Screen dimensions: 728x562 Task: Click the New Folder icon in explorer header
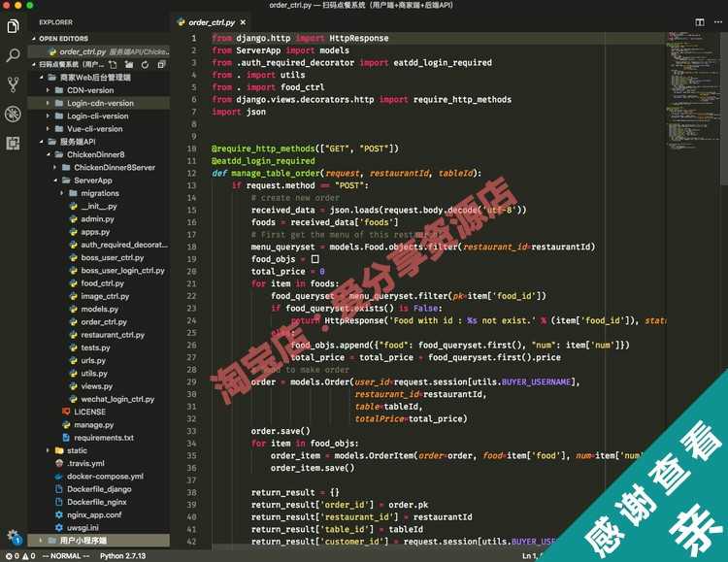(129, 65)
